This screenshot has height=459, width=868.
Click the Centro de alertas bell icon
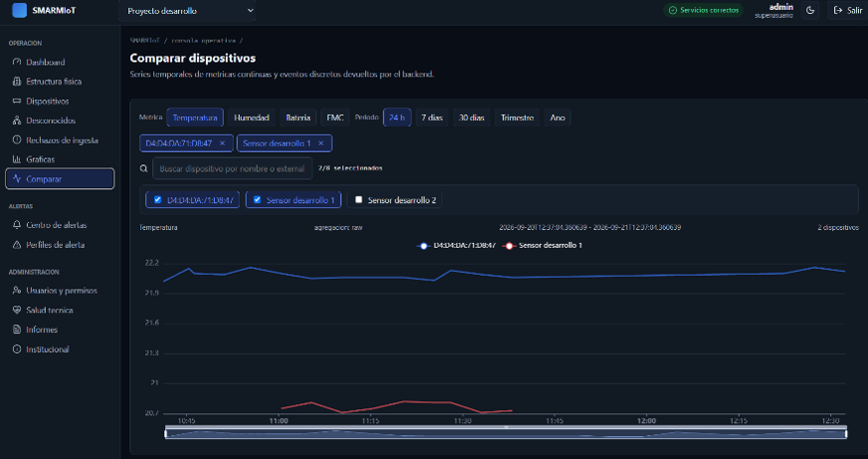pyautogui.click(x=17, y=225)
